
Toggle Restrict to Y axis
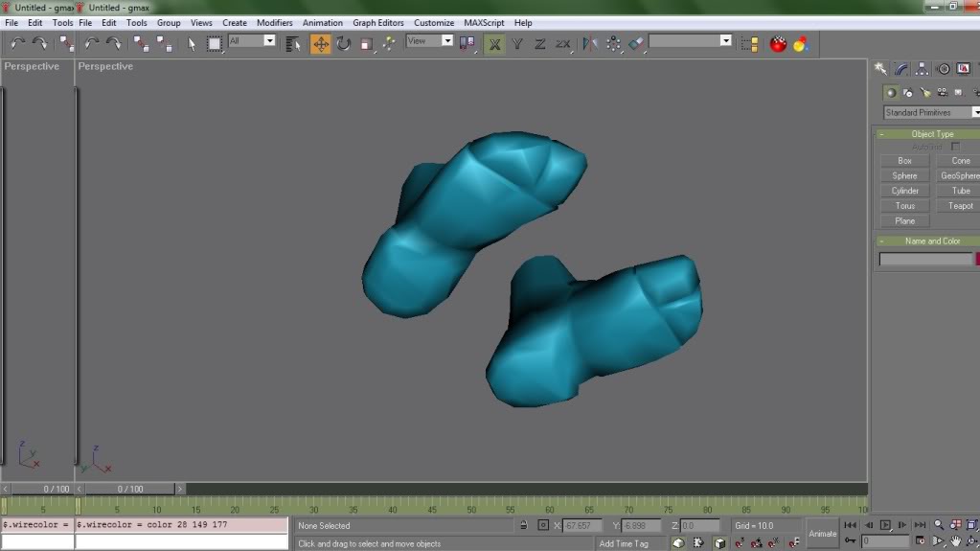[x=517, y=44]
